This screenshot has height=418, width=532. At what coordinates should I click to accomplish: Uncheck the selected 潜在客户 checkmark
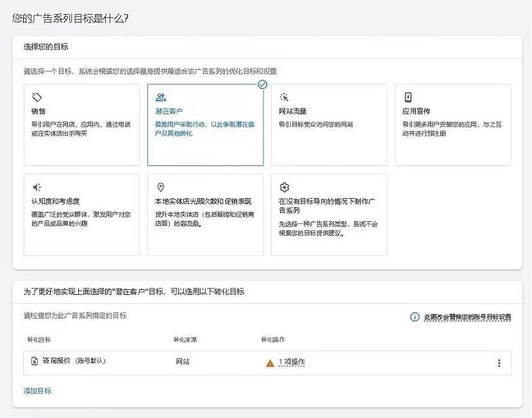(x=262, y=84)
